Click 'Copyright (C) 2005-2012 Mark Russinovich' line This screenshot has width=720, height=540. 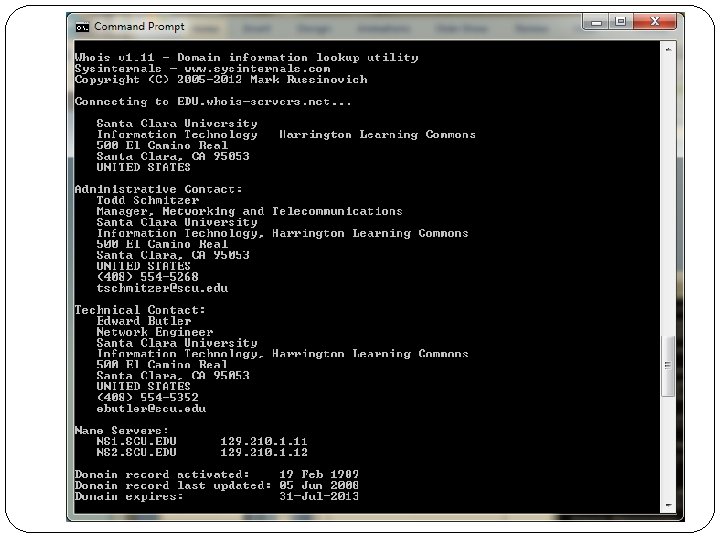pyautogui.click(x=221, y=79)
